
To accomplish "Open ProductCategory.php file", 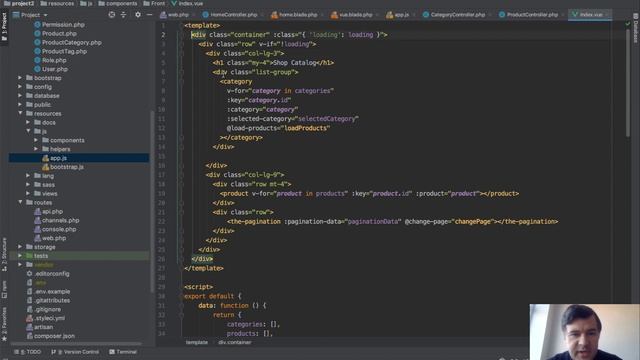I will (68, 42).
